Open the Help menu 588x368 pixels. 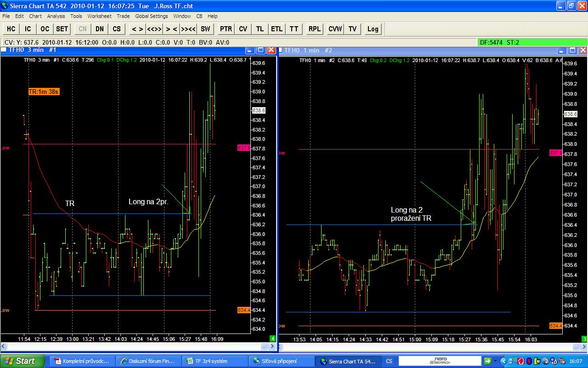212,16
